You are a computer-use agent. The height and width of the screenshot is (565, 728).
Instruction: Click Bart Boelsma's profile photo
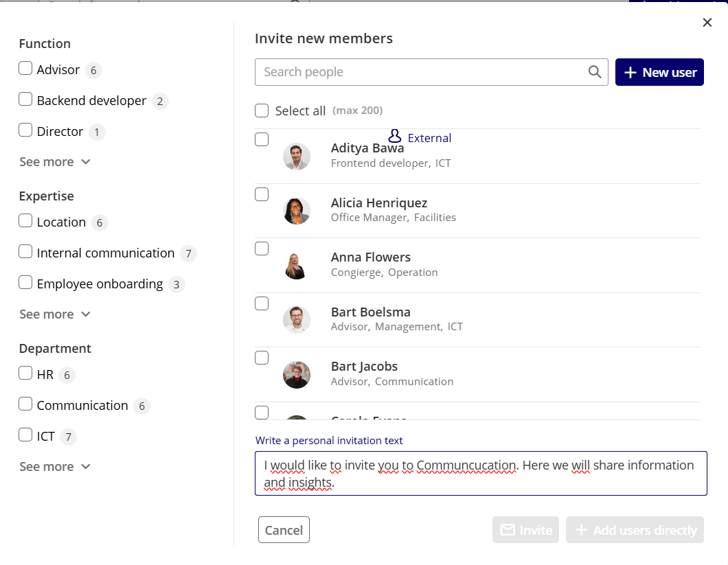click(297, 320)
